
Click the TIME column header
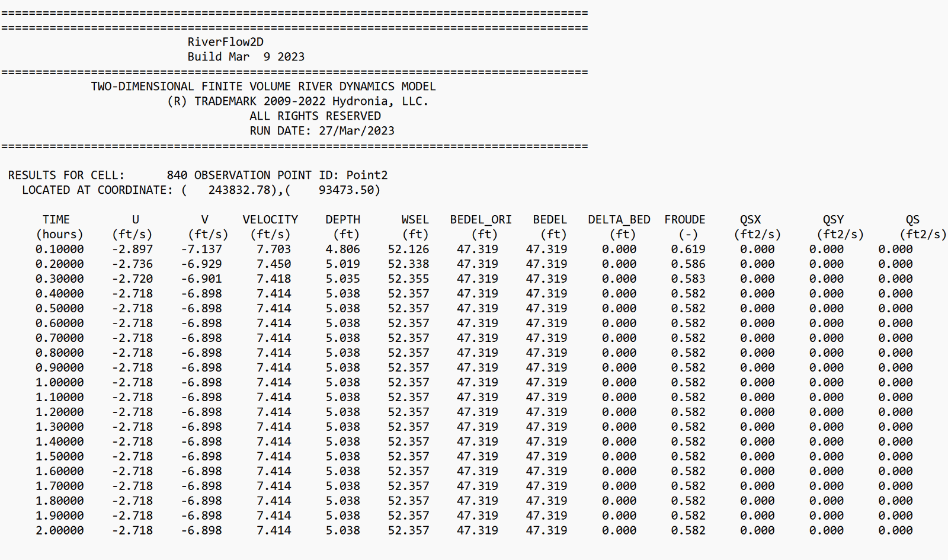tap(56, 220)
